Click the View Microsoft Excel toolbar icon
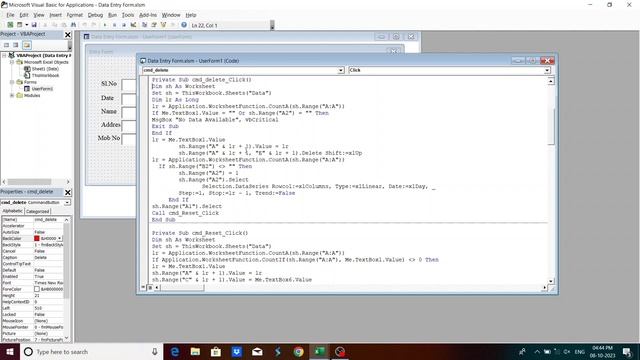 [x=10, y=25]
